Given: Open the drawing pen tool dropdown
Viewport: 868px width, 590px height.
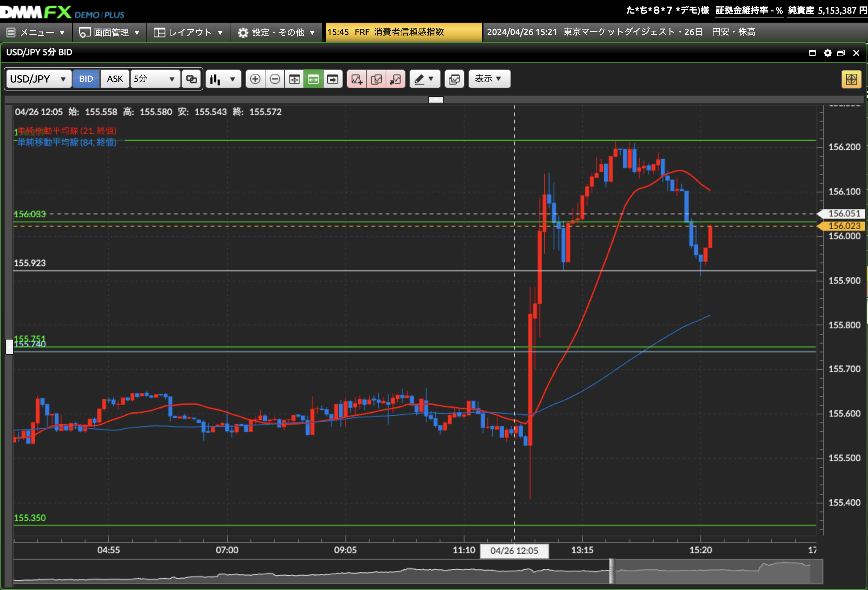Looking at the screenshot, I should tap(425, 79).
